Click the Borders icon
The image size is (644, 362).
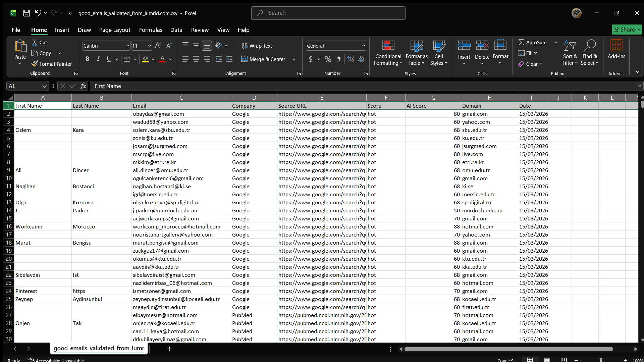pyautogui.click(x=127, y=59)
